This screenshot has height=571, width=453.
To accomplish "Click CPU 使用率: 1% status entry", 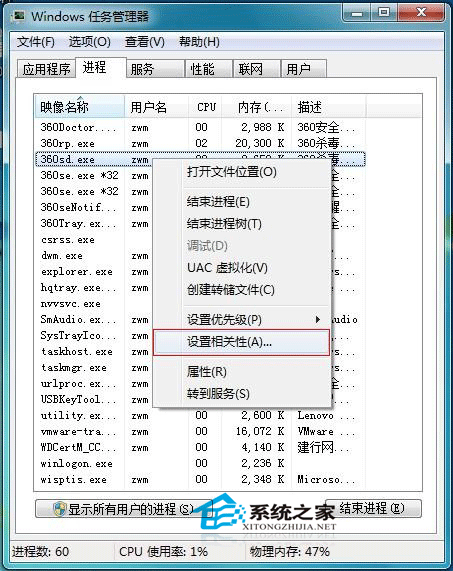I will point(164,552).
